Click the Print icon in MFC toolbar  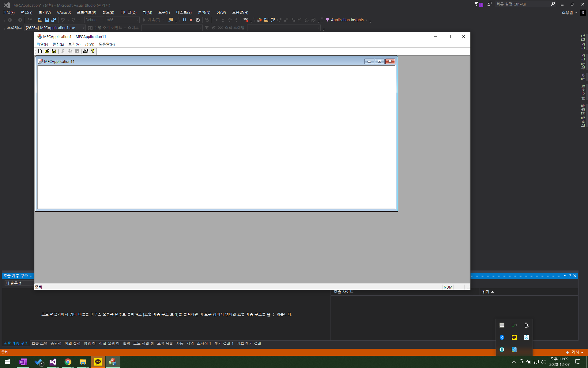pos(86,51)
